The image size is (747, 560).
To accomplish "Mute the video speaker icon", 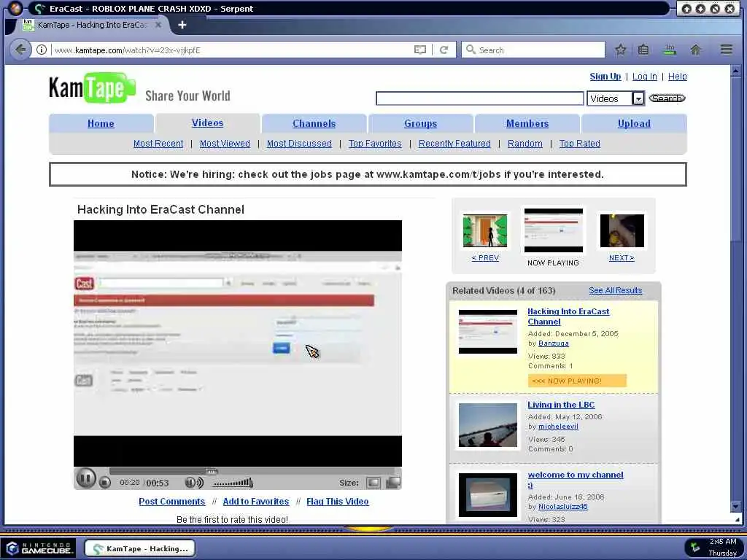I will (194, 483).
